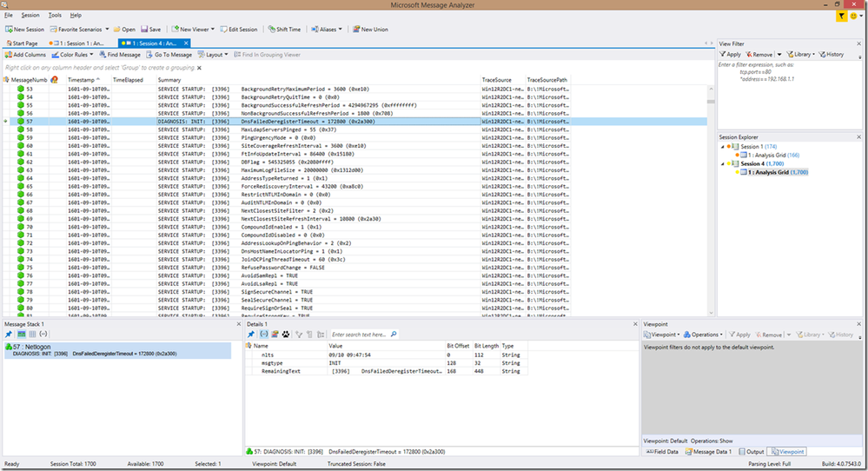Pin the Message Stack panel
Image resolution: width=868 pixels, height=471 pixels.
pos(9,335)
